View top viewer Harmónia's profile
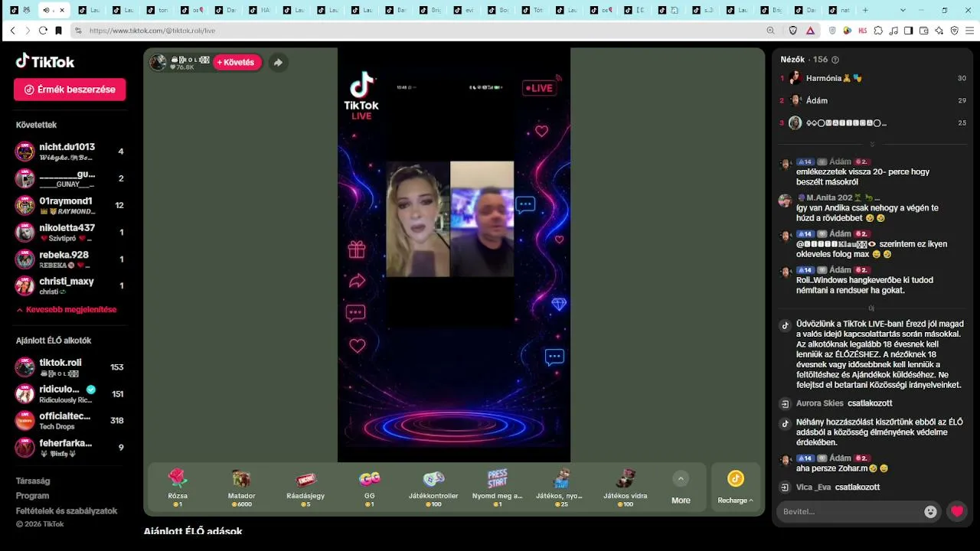This screenshot has width=980, height=551. click(x=834, y=78)
